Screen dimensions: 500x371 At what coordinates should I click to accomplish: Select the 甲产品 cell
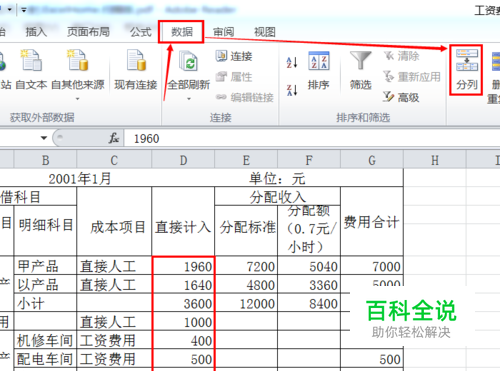click(45, 266)
